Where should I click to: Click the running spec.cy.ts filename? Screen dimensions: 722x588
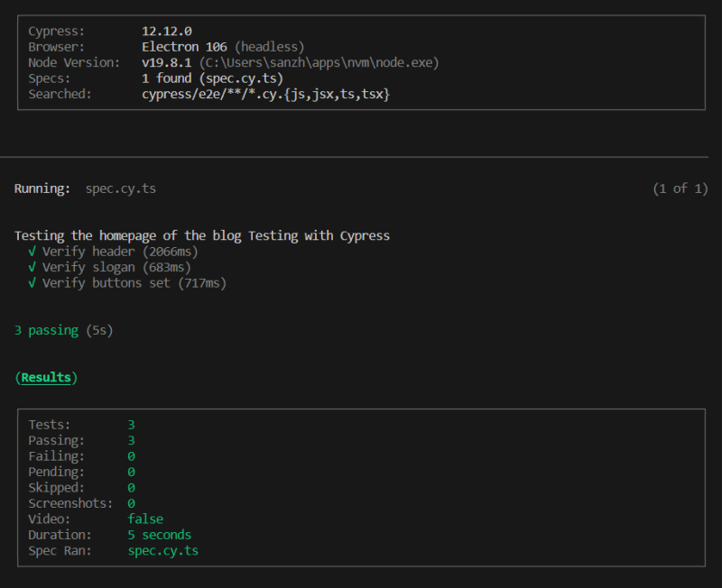(121, 189)
